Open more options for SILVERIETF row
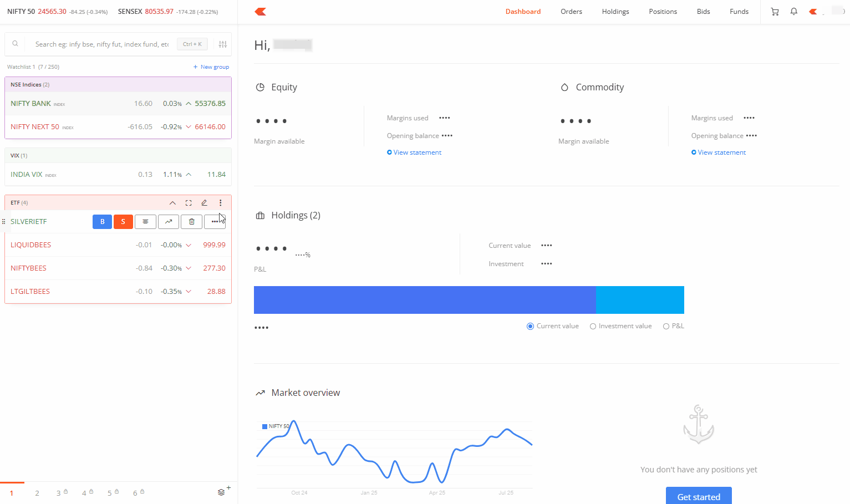This screenshot has height=504, width=850. point(215,222)
